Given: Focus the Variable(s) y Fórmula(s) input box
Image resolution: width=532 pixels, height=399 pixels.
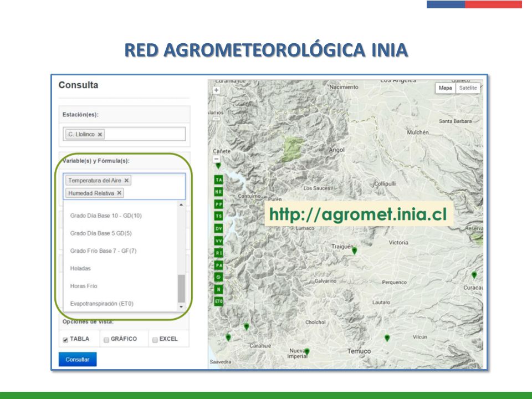Looking at the screenshot, I should (124, 186).
